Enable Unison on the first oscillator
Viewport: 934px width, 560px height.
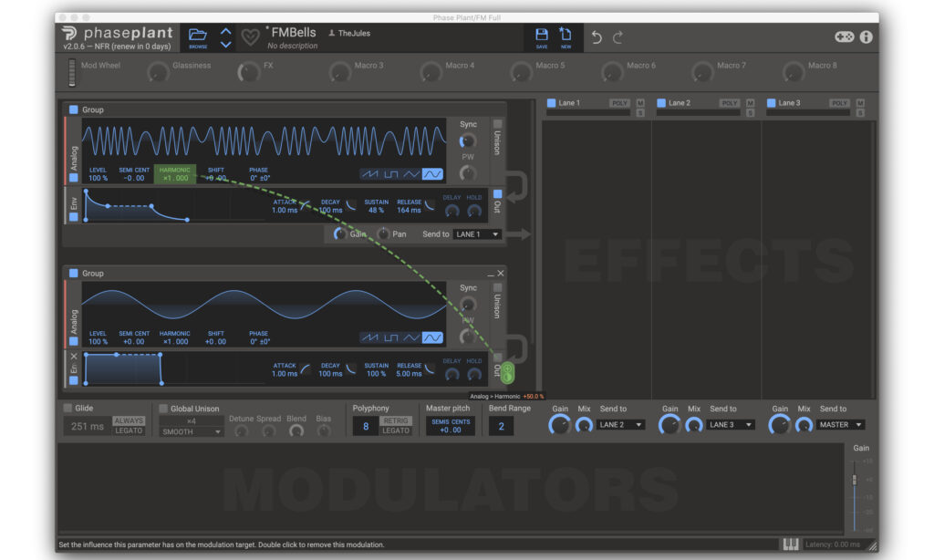click(497, 124)
